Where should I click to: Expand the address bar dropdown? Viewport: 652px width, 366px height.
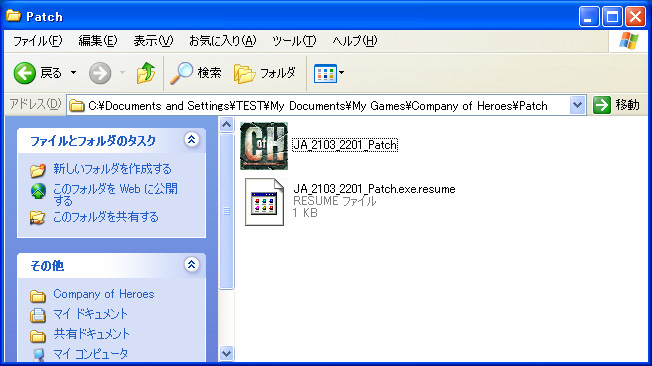point(577,105)
